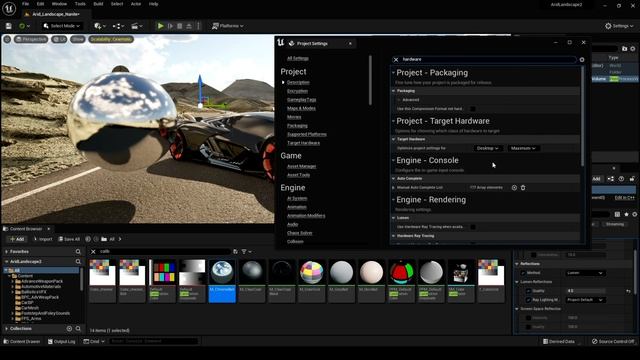Open the Cinematics clapperboard dropdown
Image resolution: width=640 pixels, height=360 pixels.
coord(137,26)
